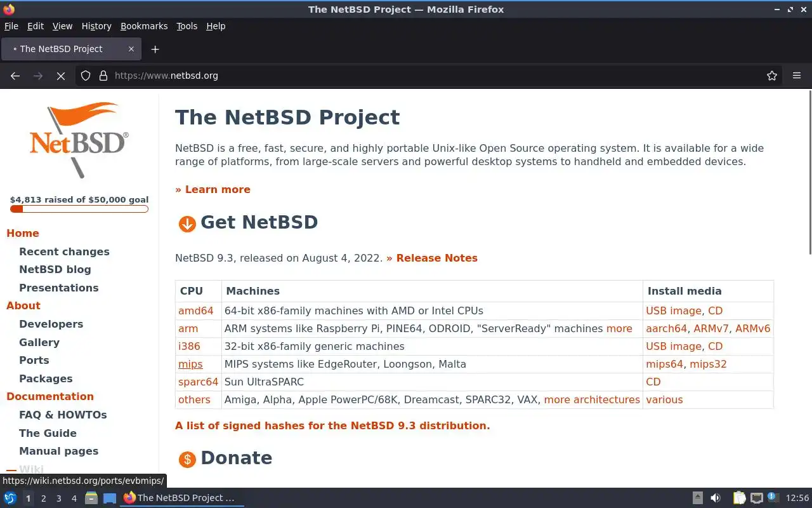
Task: Switch to workspace 2 in the taskbar
Action: (43, 498)
